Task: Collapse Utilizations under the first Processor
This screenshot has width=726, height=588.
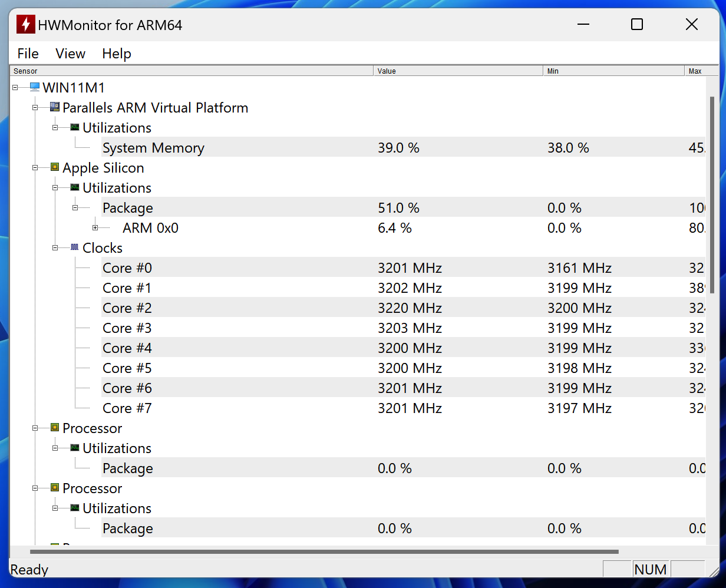Action: [55, 448]
